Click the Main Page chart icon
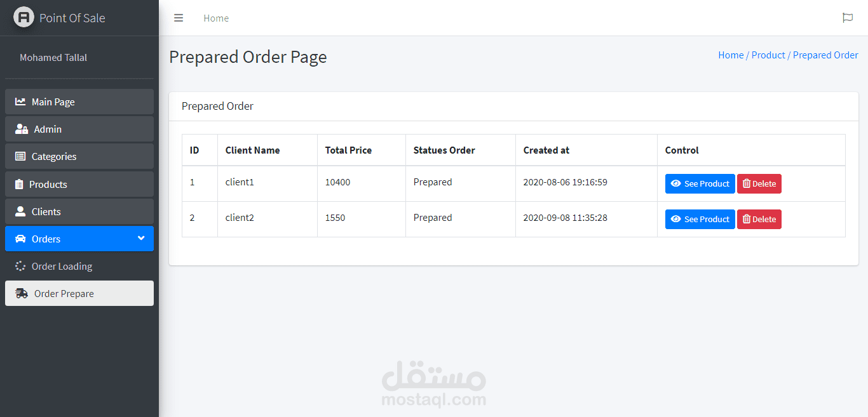This screenshot has width=868, height=417. coord(20,102)
